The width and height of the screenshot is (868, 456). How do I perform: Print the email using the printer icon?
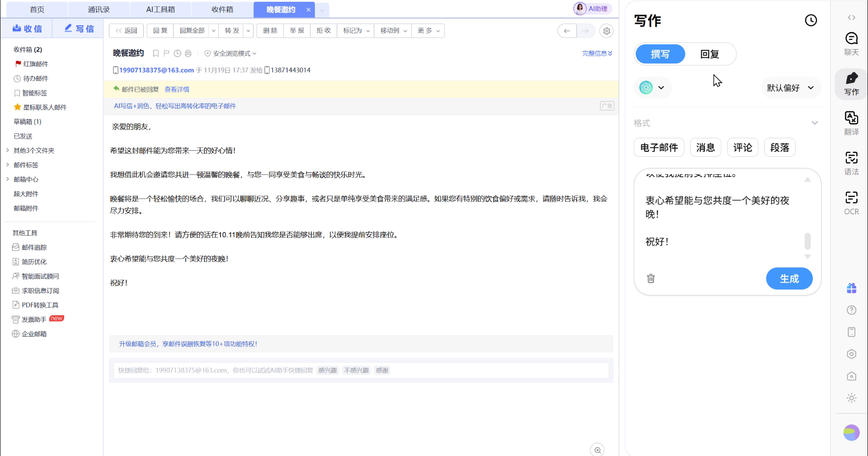(188, 53)
